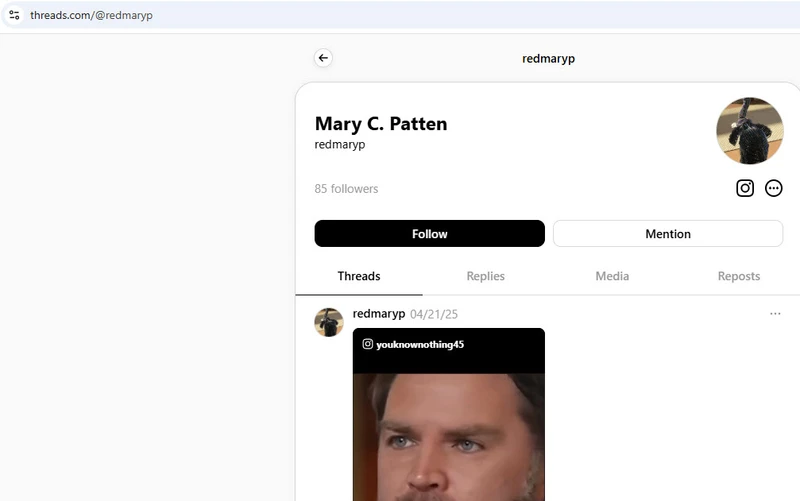Click the redmaryp page header title
800x501 pixels.
tap(548, 59)
